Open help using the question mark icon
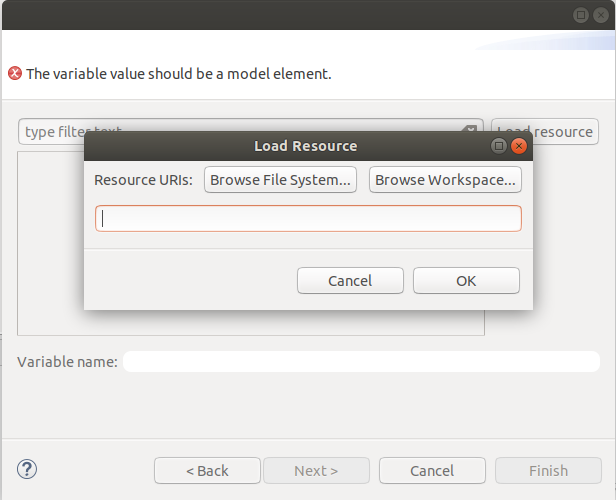 pyautogui.click(x=27, y=469)
